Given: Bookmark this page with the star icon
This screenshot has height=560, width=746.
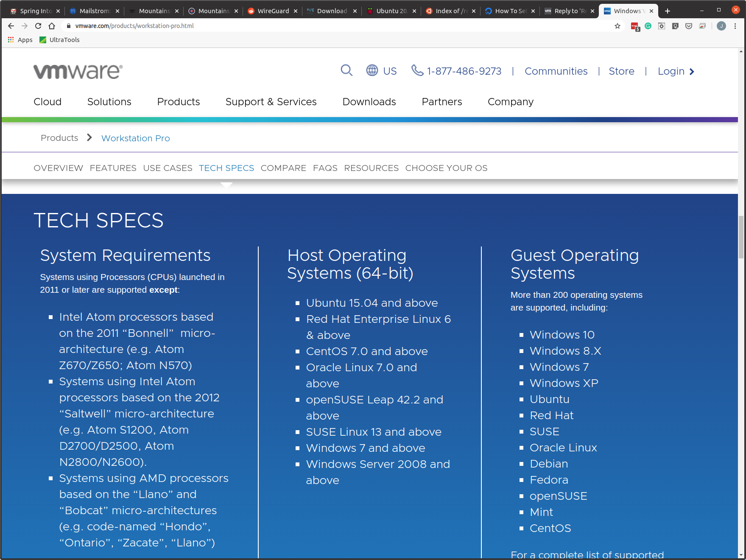Looking at the screenshot, I should (x=617, y=26).
